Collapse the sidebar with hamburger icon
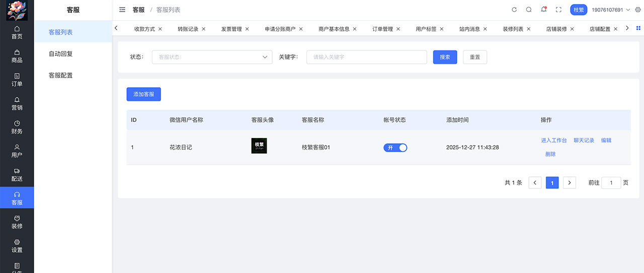 (x=122, y=10)
